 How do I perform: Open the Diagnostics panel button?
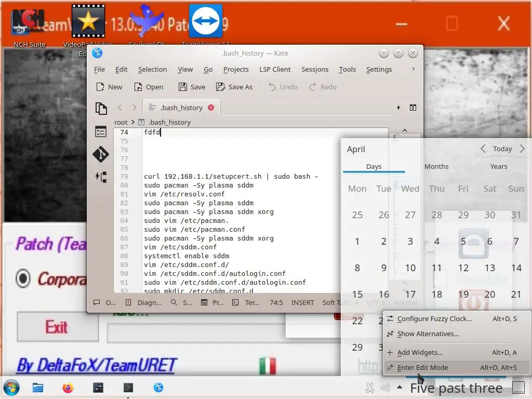pyautogui.click(x=143, y=302)
